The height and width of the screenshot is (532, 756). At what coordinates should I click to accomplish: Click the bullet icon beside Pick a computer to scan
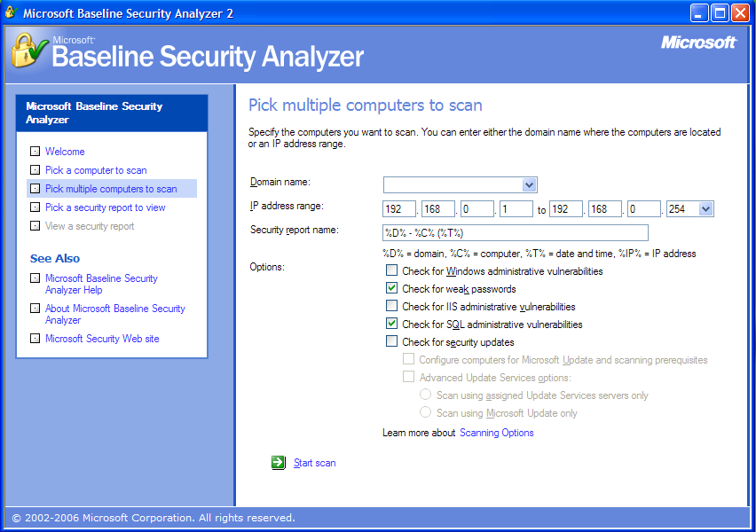click(x=35, y=169)
